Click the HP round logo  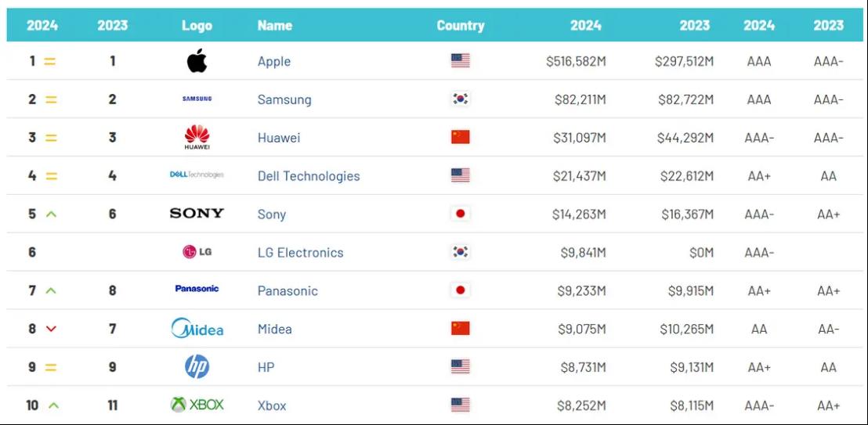point(197,366)
